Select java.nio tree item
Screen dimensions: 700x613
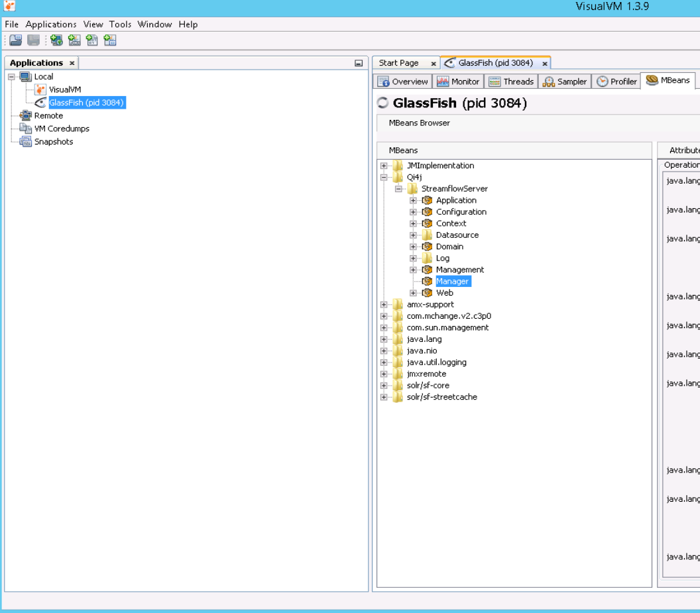click(x=422, y=351)
